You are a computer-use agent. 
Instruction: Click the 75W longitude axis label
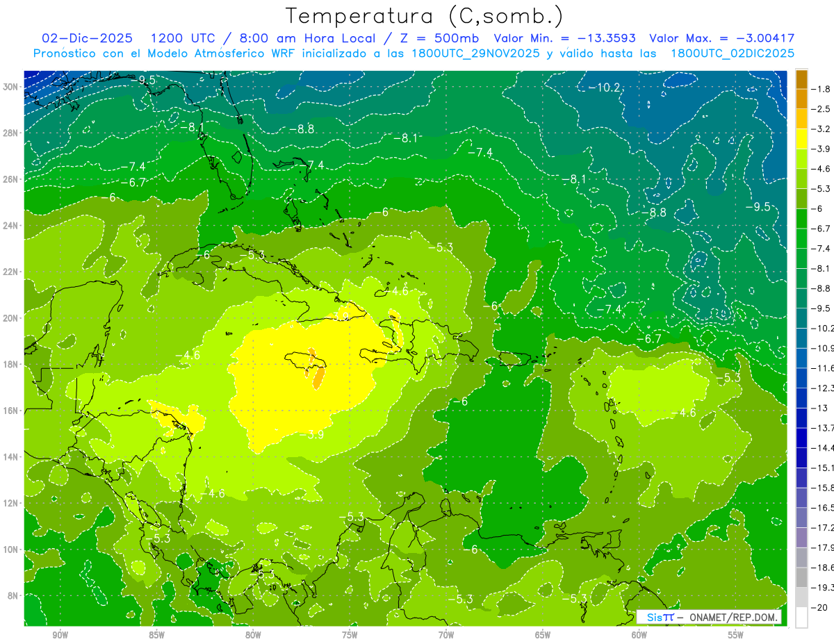pyautogui.click(x=350, y=635)
